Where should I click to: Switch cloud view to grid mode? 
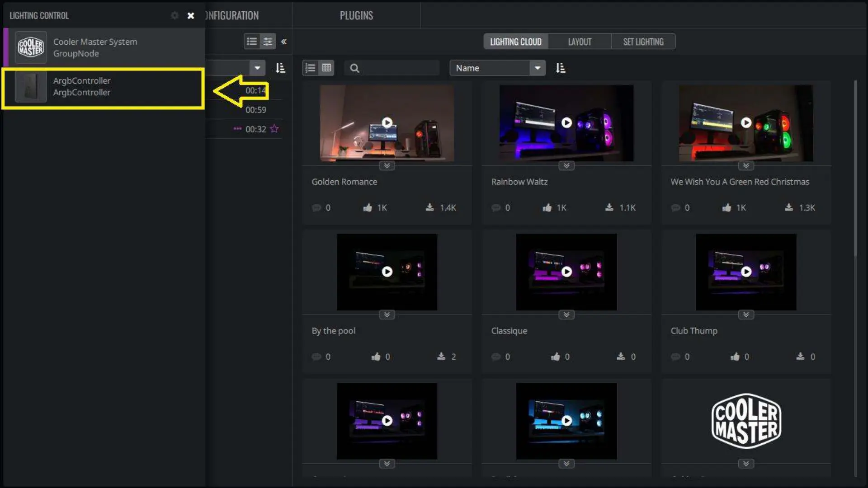coord(326,68)
